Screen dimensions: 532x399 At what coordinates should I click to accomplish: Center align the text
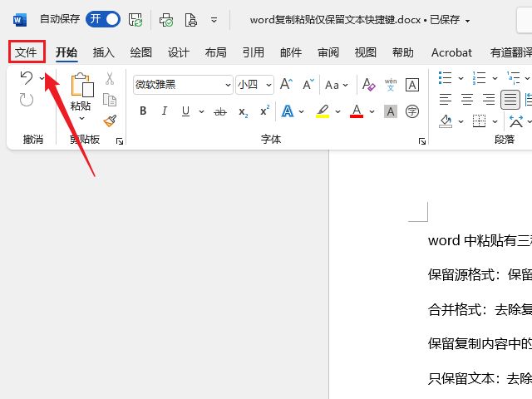tap(467, 100)
